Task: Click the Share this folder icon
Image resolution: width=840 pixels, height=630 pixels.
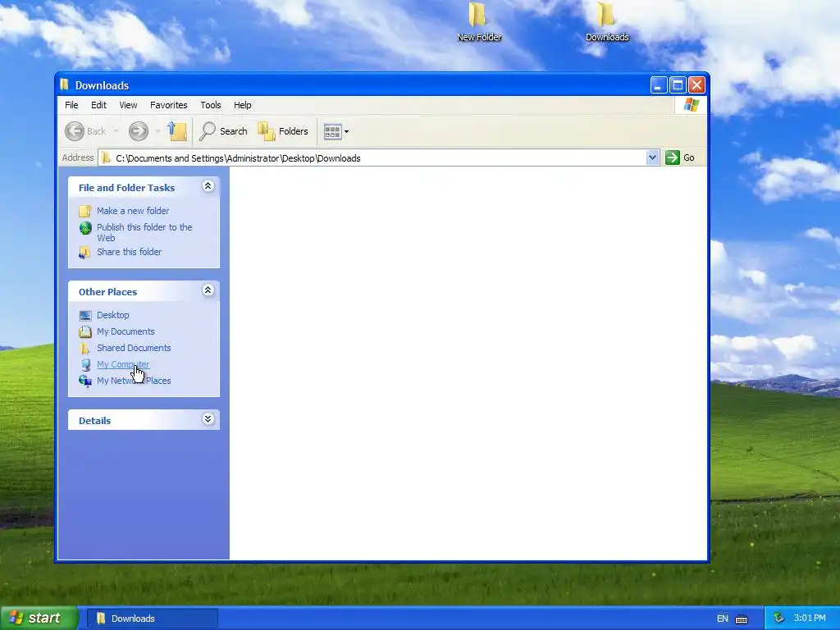Action: (x=85, y=253)
